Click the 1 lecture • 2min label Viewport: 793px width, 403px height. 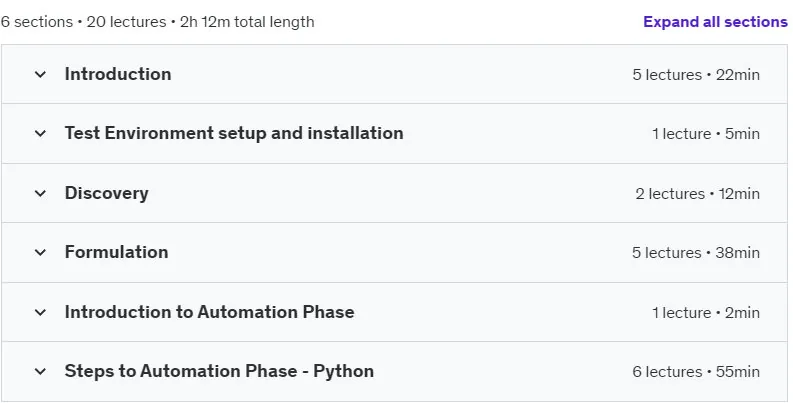pos(706,312)
